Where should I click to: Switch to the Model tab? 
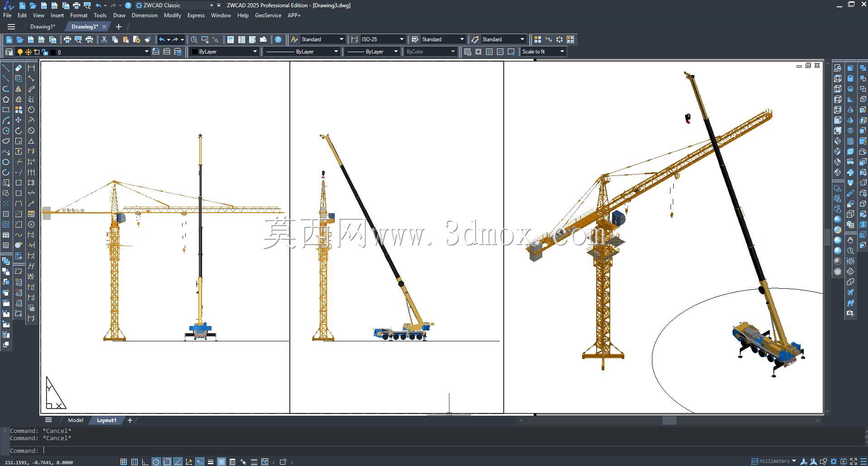point(76,420)
